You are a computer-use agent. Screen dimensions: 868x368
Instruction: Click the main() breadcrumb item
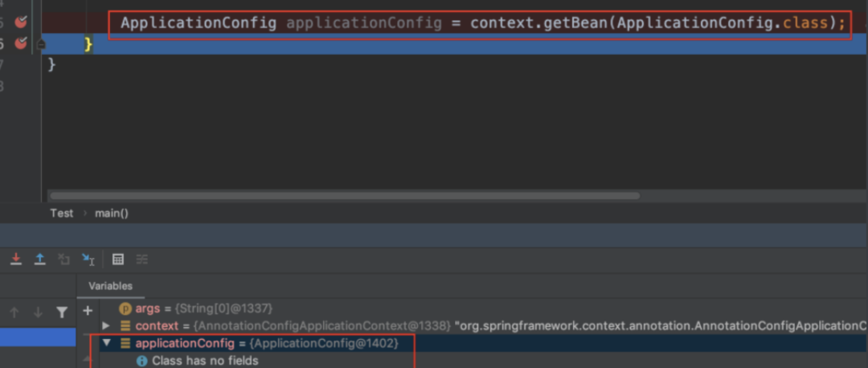[x=112, y=213]
